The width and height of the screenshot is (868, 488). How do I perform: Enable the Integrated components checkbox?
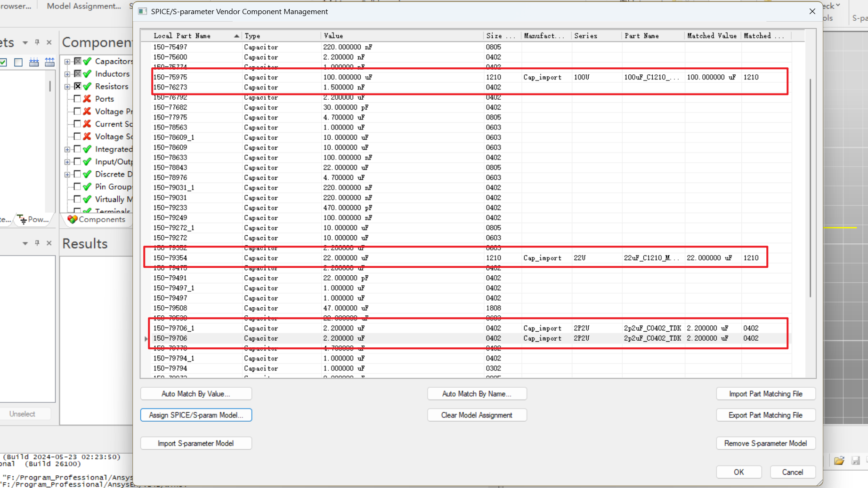click(x=78, y=149)
